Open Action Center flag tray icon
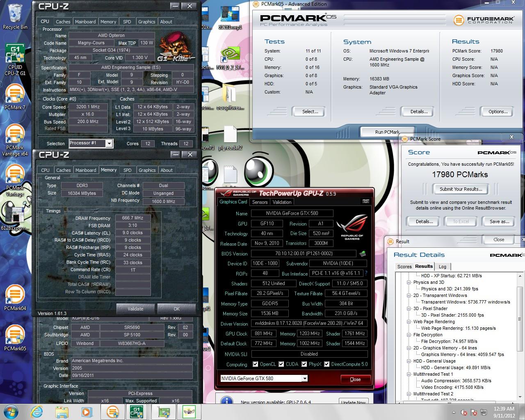Image resolution: width=525 pixels, height=420 pixels. coord(475,412)
